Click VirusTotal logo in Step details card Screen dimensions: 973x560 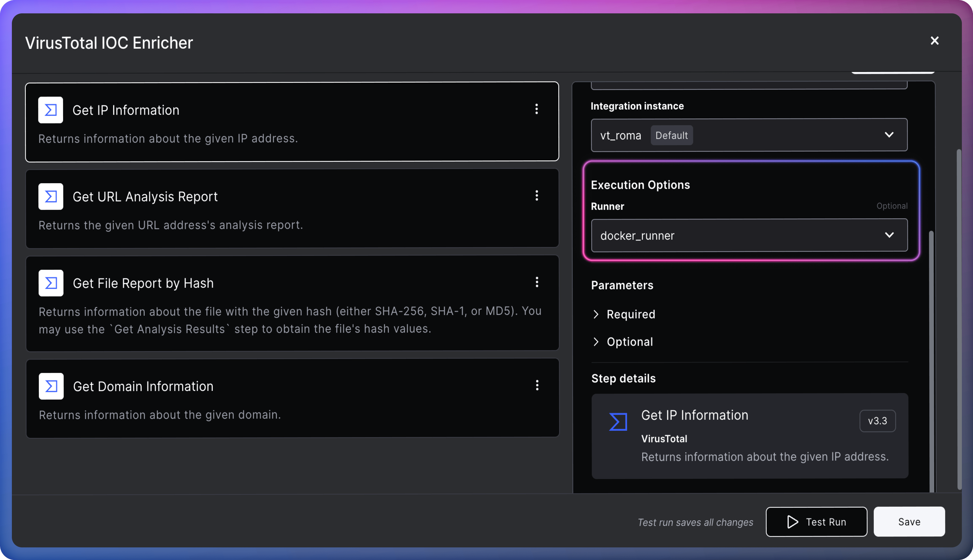618,422
